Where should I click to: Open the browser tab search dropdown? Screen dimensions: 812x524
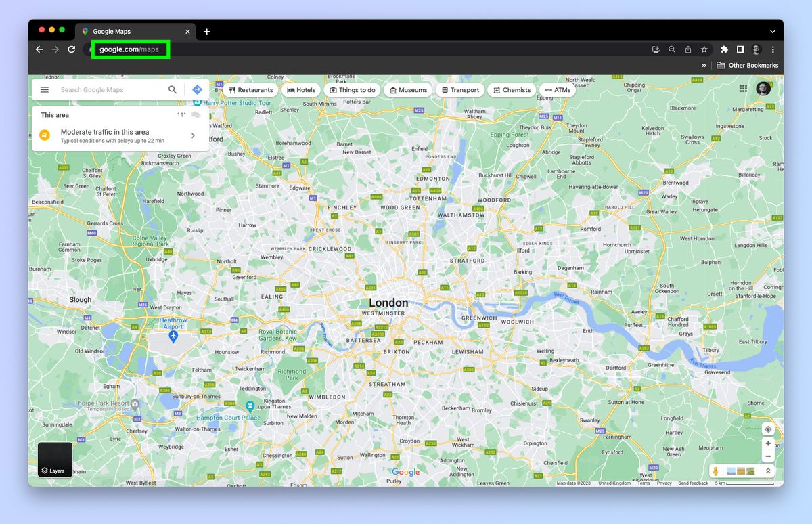click(x=772, y=31)
